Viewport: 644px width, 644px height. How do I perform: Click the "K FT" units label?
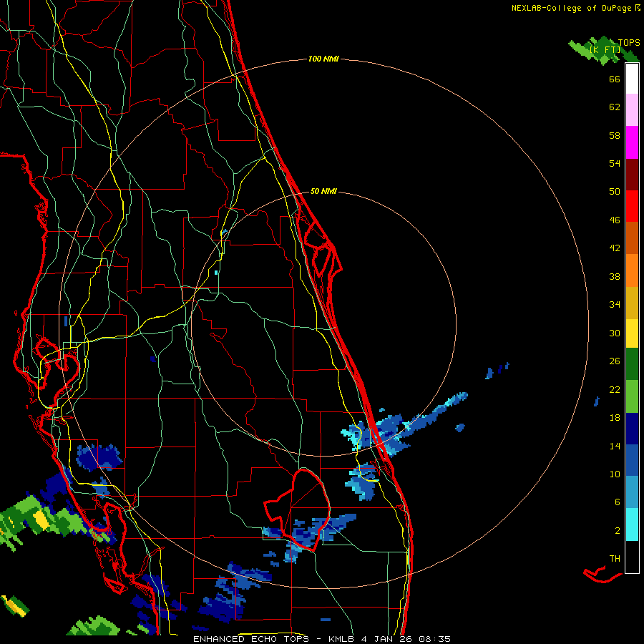[605, 50]
